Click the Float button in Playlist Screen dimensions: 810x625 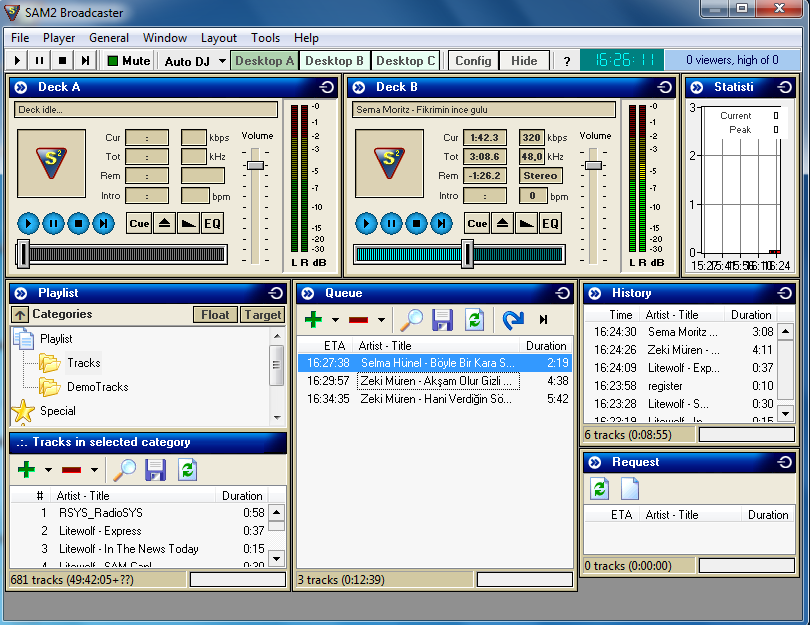[x=215, y=315]
